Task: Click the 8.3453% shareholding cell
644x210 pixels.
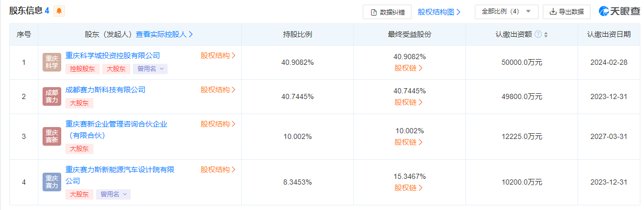Action: 297,182
